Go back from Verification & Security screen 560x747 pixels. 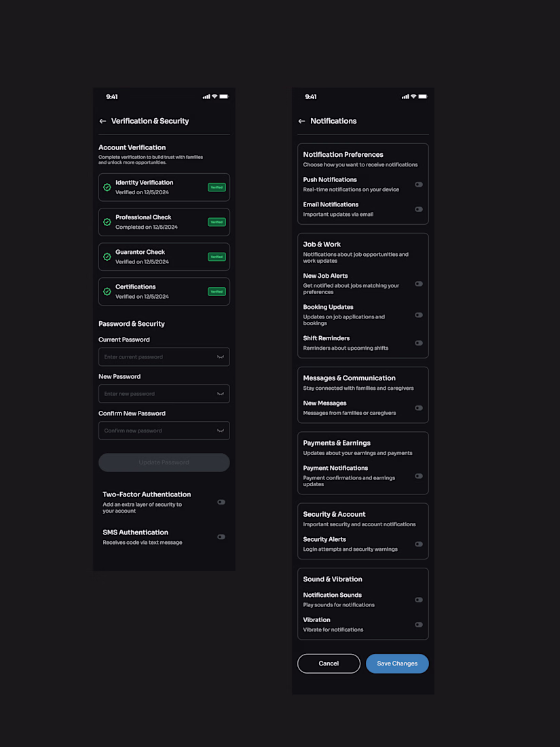[102, 121]
